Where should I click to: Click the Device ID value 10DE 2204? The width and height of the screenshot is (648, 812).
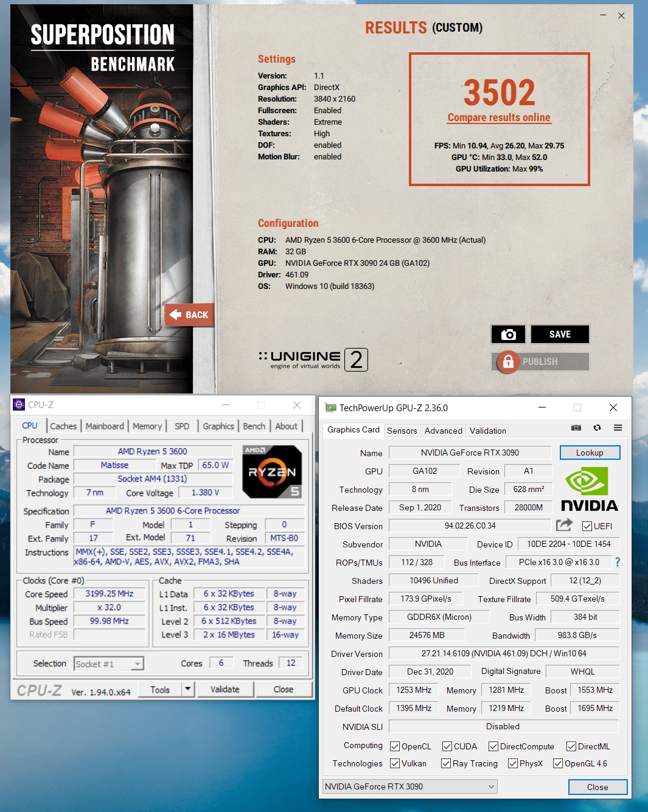[569, 544]
